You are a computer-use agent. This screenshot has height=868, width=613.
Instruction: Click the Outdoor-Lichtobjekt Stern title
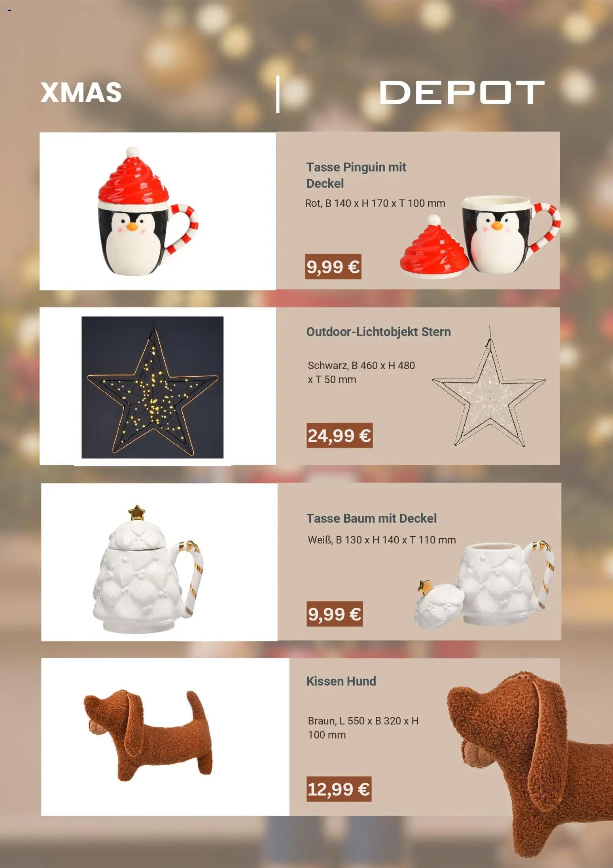pos(378,332)
